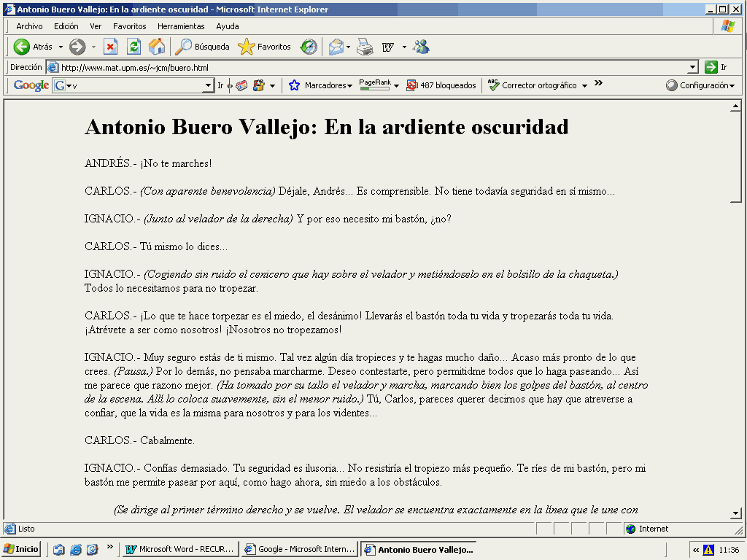Expand the Marcadores dropdown
Image resolution: width=747 pixels, height=560 pixels.
(349, 86)
